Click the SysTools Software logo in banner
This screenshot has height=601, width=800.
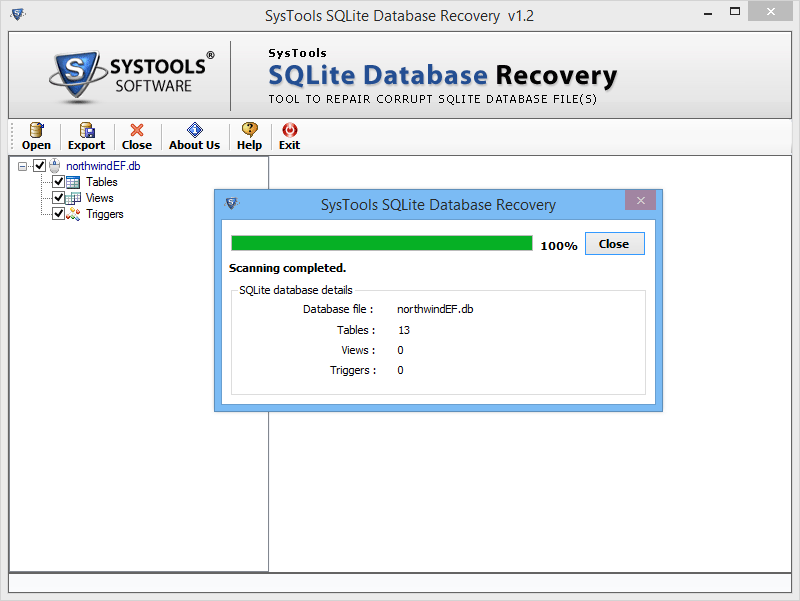(132, 77)
